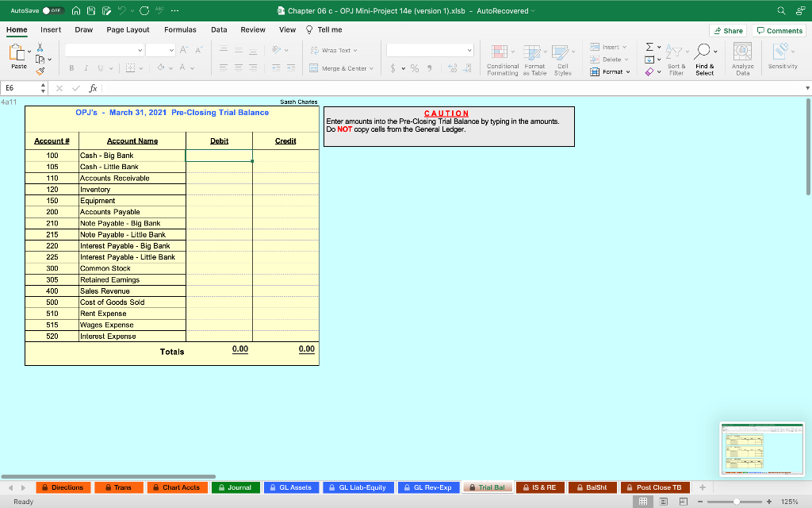This screenshot has height=508, width=812.
Task: Click the Format Painter brush icon
Action: click(x=40, y=71)
